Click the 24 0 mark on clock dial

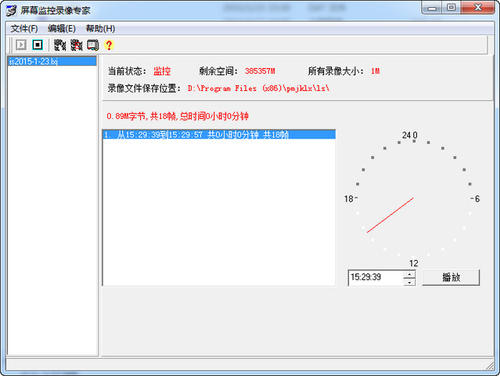(x=410, y=135)
